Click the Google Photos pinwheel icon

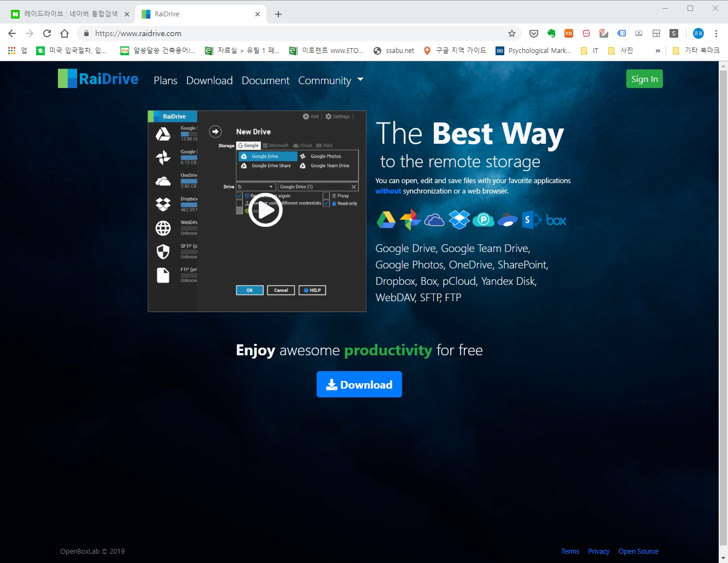pyautogui.click(x=410, y=220)
